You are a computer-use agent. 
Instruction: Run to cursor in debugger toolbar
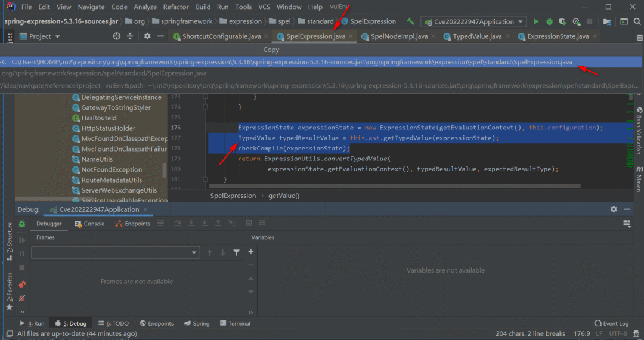pos(231,223)
